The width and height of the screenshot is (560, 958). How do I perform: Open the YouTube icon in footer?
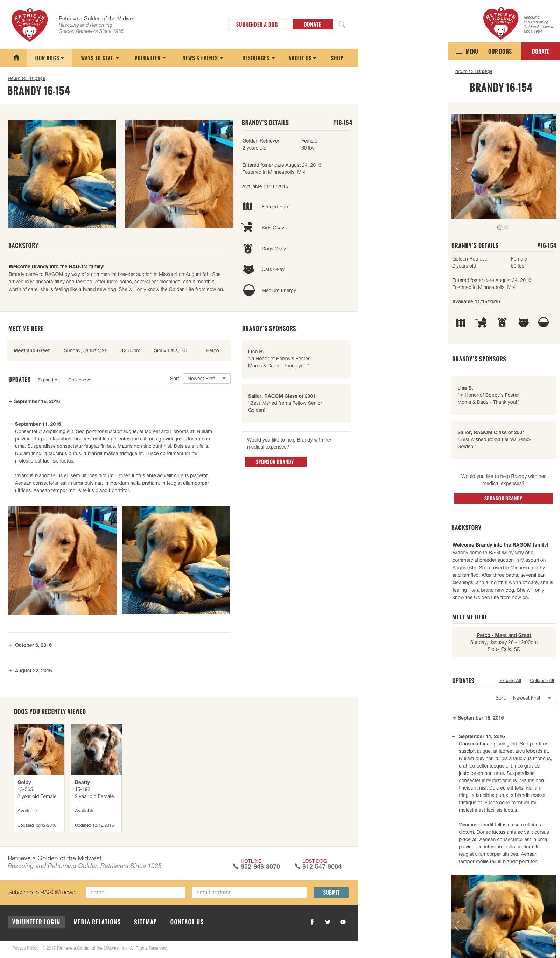[x=343, y=922]
